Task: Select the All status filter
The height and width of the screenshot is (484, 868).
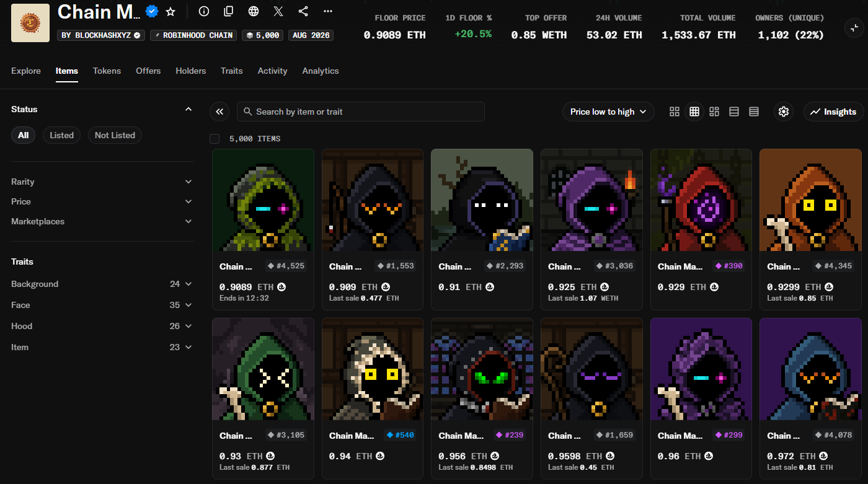Action: tap(23, 135)
